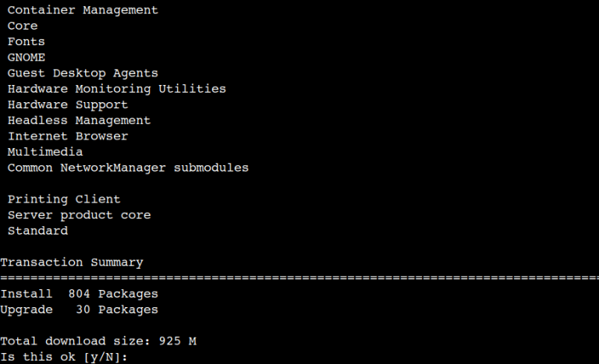The height and width of the screenshot is (364, 599).
Task: Click the 'Transaction Summary' heading
Action: 72,263
